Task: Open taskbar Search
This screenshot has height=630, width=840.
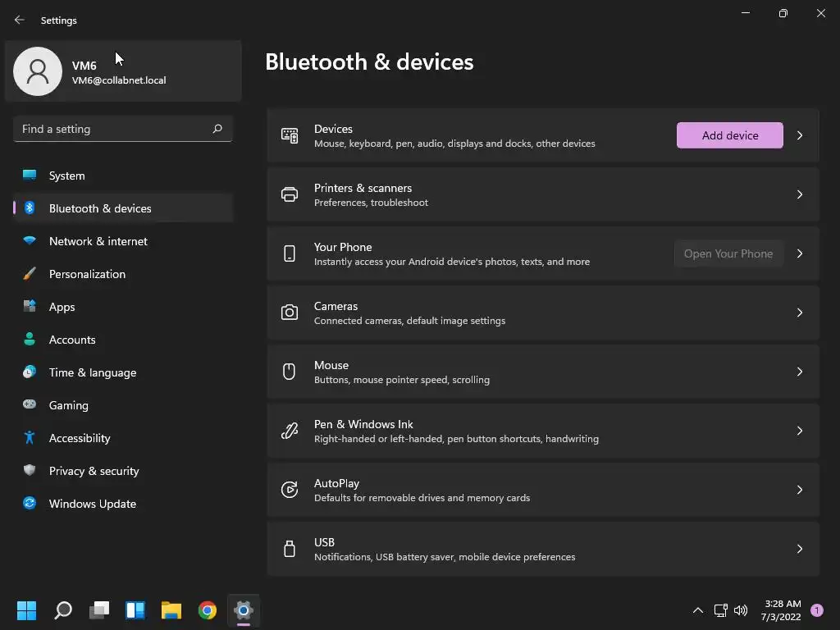Action: point(63,610)
